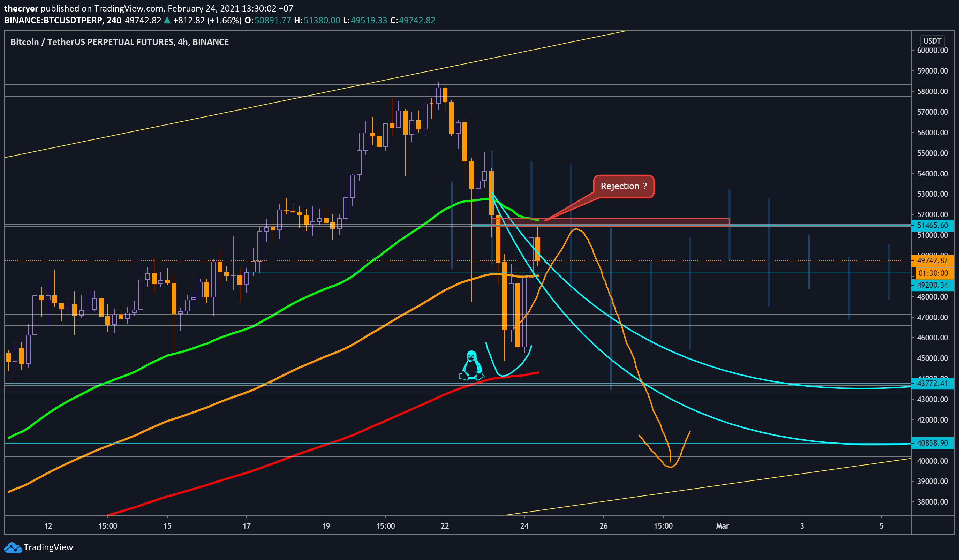Click the 'Mar' label on time axis
959x560 pixels.
click(x=722, y=526)
